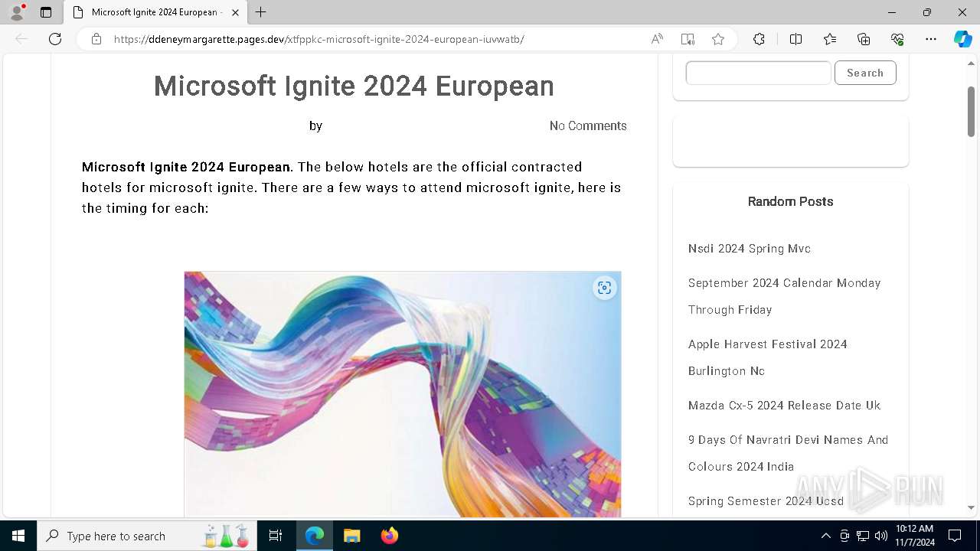The width and height of the screenshot is (980, 551).
Task: Click the sidebar search text field
Action: 758,73
